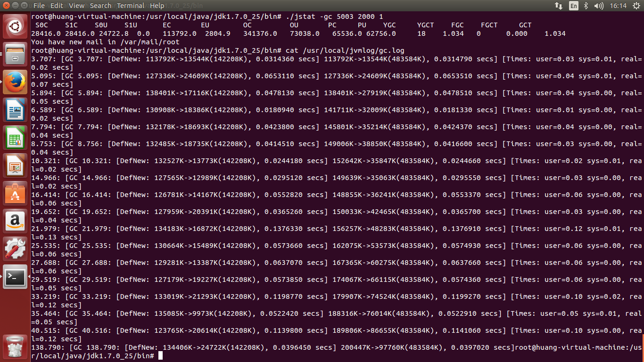
Task: Open the Search menu
Action: 100,6
